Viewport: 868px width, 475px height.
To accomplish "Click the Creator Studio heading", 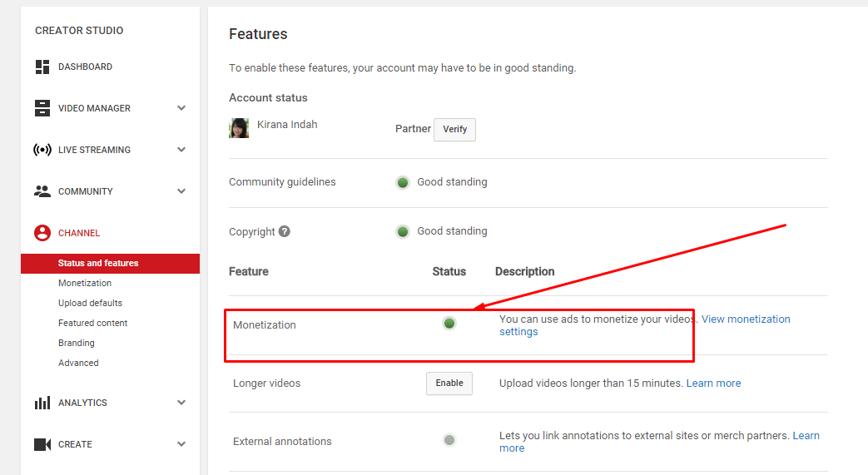I will coord(79,31).
